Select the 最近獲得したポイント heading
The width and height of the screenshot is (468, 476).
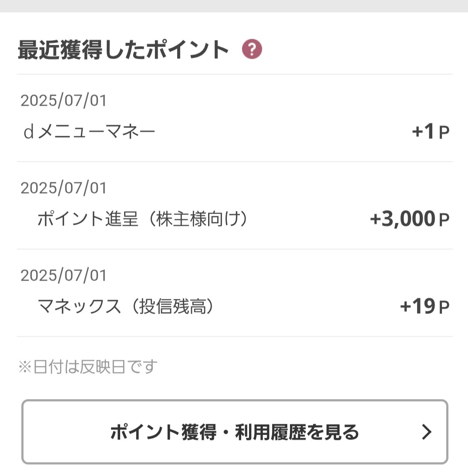(x=123, y=50)
